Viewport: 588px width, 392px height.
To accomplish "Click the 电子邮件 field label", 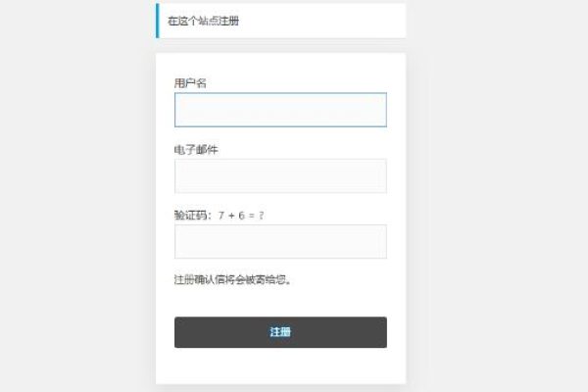I will click(195, 149).
